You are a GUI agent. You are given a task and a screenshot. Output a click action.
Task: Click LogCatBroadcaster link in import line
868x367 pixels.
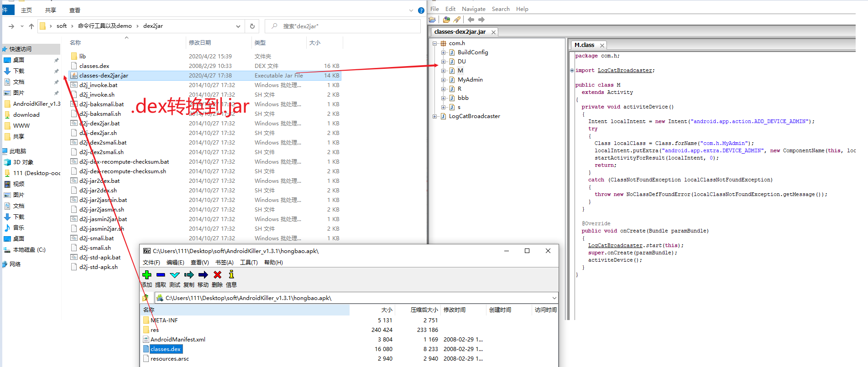pyautogui.click(x=625, y=70)
